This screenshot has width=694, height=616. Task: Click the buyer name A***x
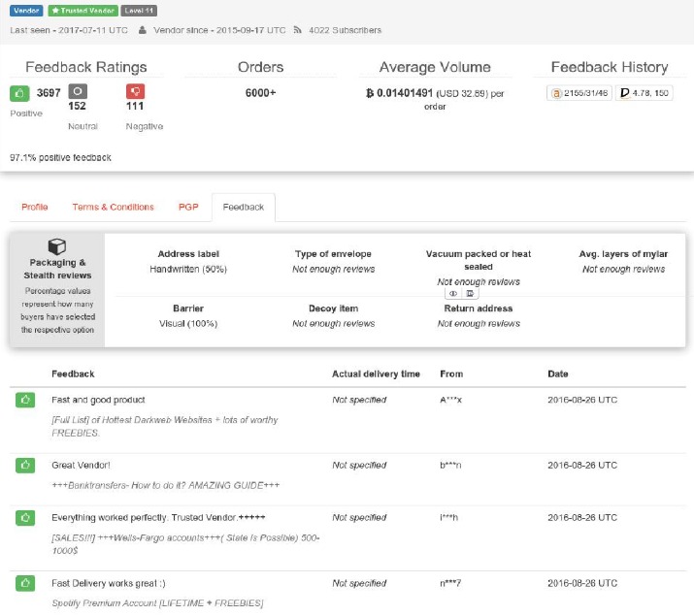450,400
